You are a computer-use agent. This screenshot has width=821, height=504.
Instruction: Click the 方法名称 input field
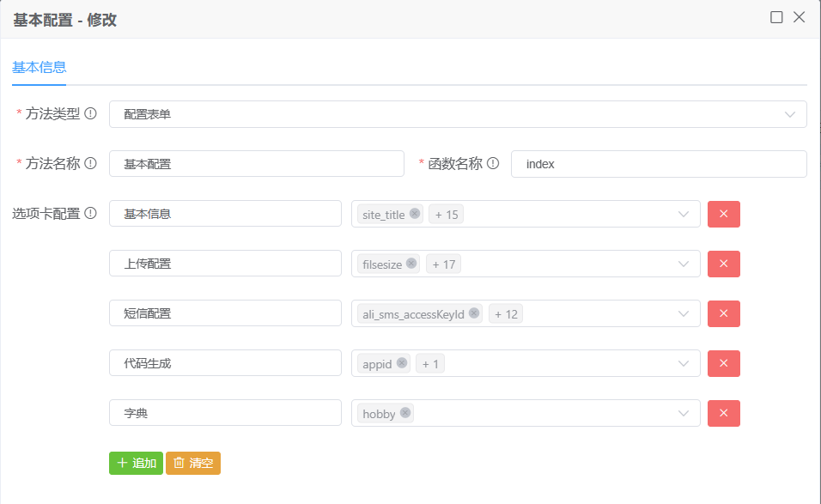pyautogui.click(x=256, y=164)
